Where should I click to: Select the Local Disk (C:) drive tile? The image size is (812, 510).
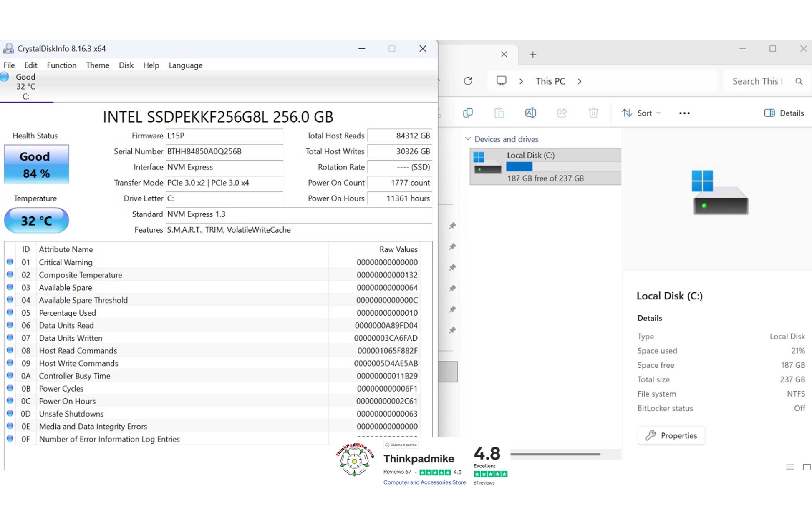tap(545, 166)
